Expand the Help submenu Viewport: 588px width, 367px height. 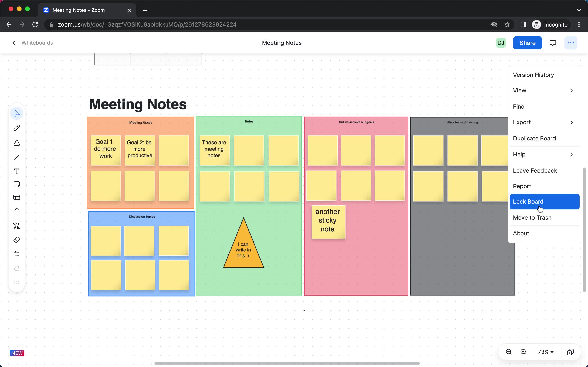(x=543, y=154)
